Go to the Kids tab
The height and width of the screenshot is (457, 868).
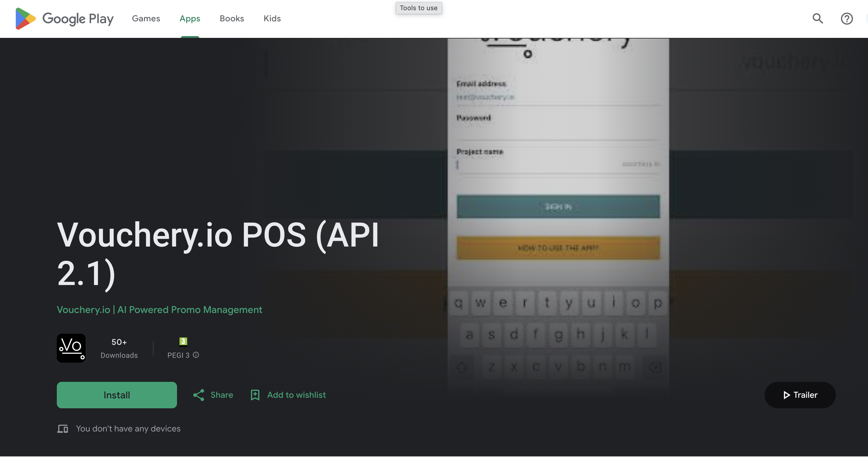click(272, 19)
